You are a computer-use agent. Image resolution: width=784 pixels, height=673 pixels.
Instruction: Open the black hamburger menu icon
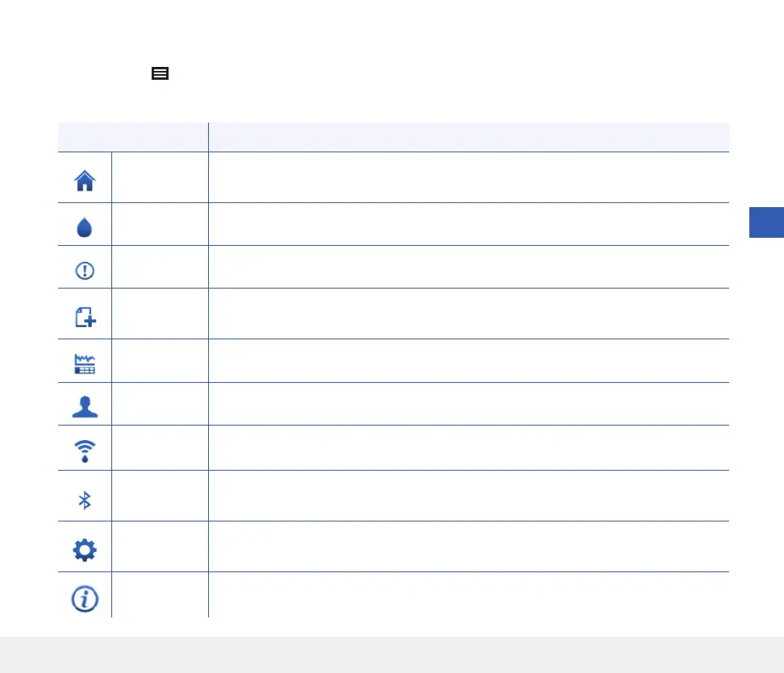pyautogui.click(x=160, y=73)
